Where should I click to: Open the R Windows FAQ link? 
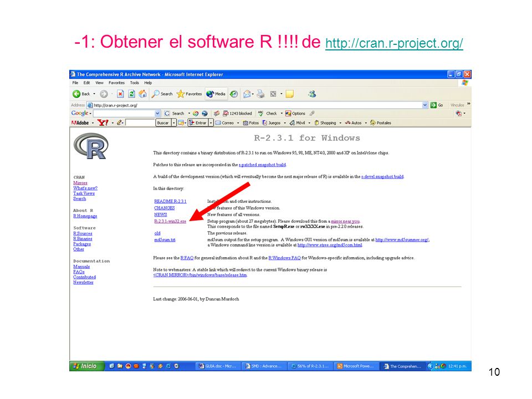[x=285, y=258]
